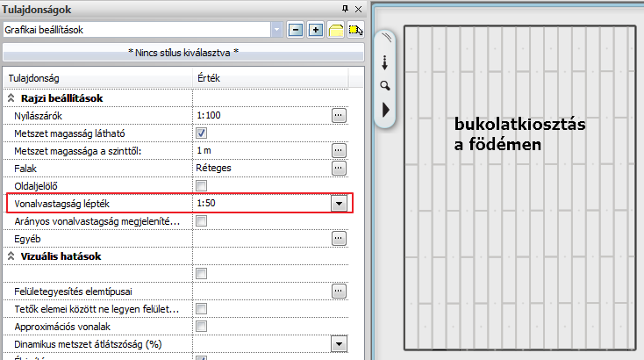644x360 pixels.
Task: Pin the Tulajdonságok panel
Action: tap(344, 8)
